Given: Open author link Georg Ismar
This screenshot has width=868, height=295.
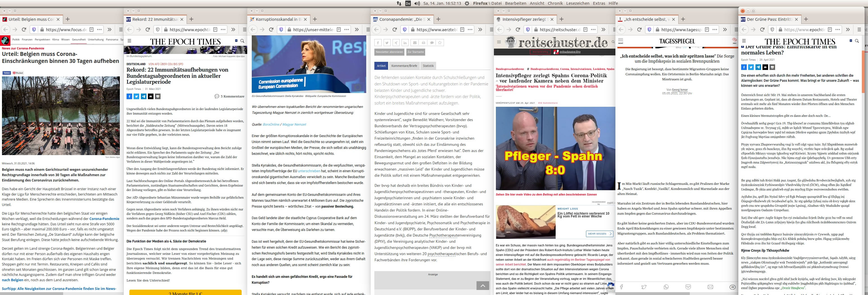Looking at the screenshot, I should click(680, 90).
